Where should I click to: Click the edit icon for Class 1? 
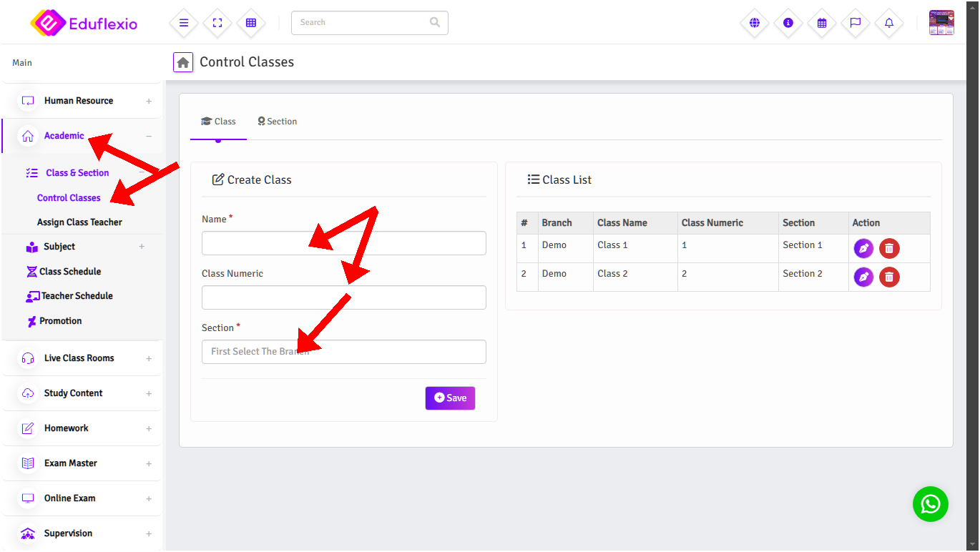[863, 249]
